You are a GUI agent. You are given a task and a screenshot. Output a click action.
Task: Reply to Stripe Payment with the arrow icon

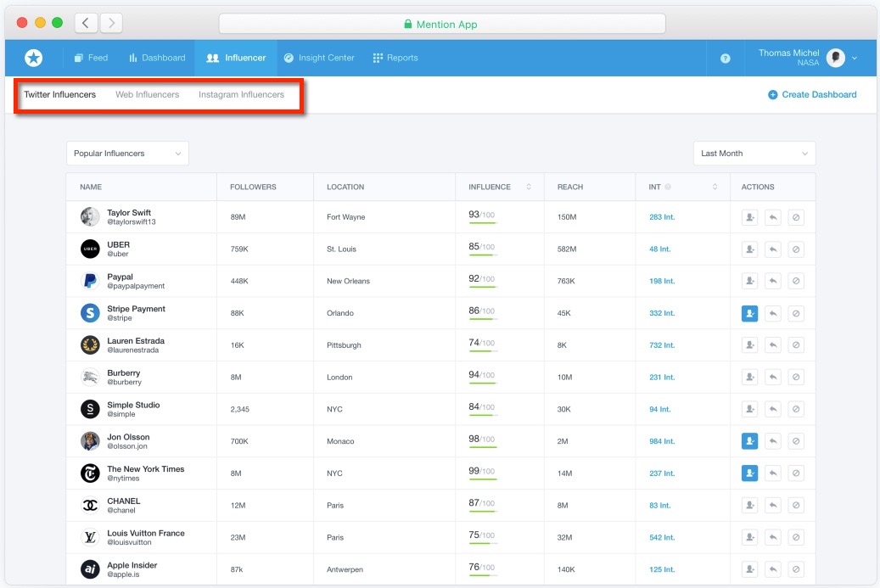(x=773, y=313)
